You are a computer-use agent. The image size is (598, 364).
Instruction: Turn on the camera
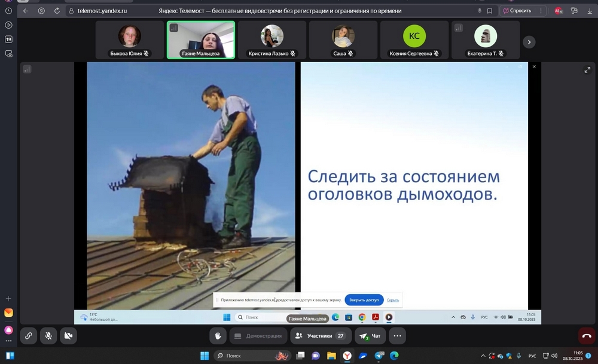(69, 336)
